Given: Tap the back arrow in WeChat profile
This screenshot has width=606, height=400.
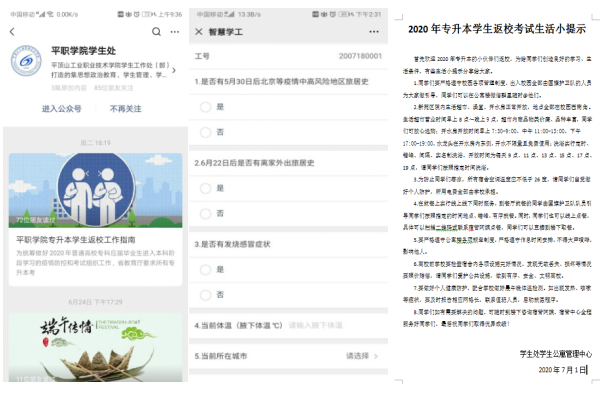Looking at the screenshot, I should point(12,32).
